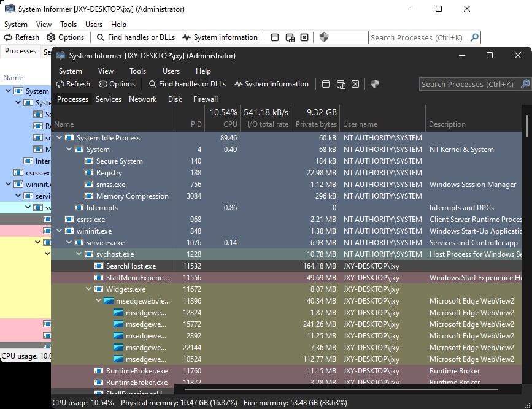Click Find handles or DLLs in dark window
The width and height of the screenshot is (532, 409).
tap(153, 84)
